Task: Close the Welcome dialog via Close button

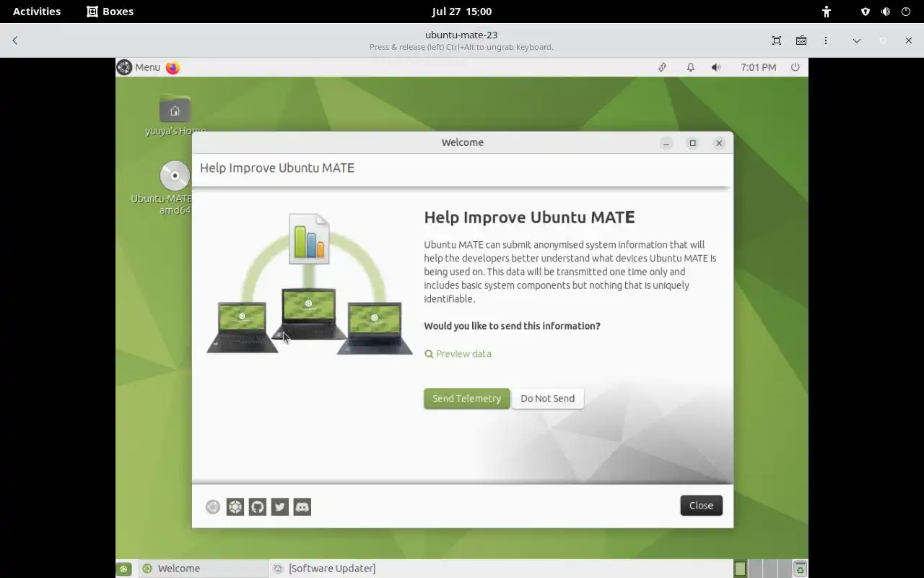Action: point(701,506)
